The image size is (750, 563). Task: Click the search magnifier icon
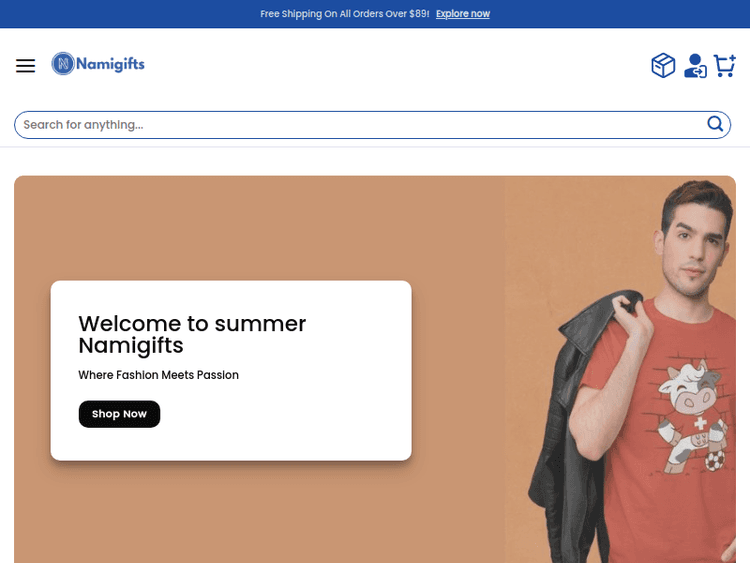[715, 124]
